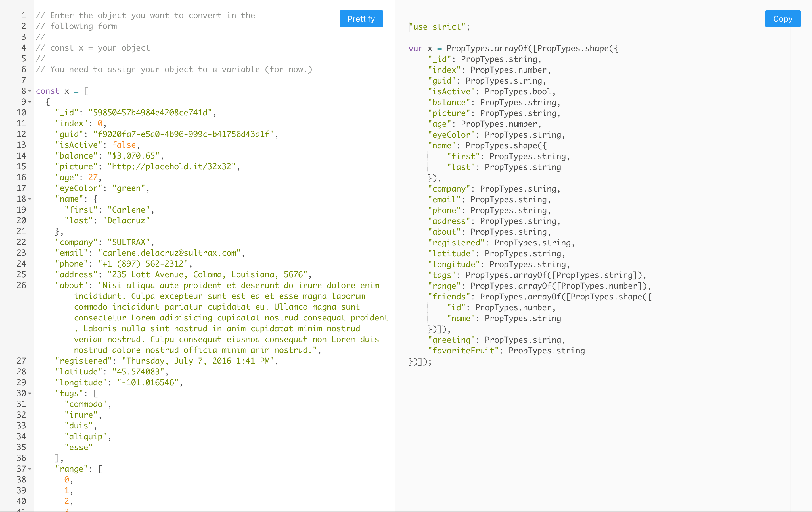812x512 pixels.
Task: Place cursor on "isActive" false value
Action: 124,145
